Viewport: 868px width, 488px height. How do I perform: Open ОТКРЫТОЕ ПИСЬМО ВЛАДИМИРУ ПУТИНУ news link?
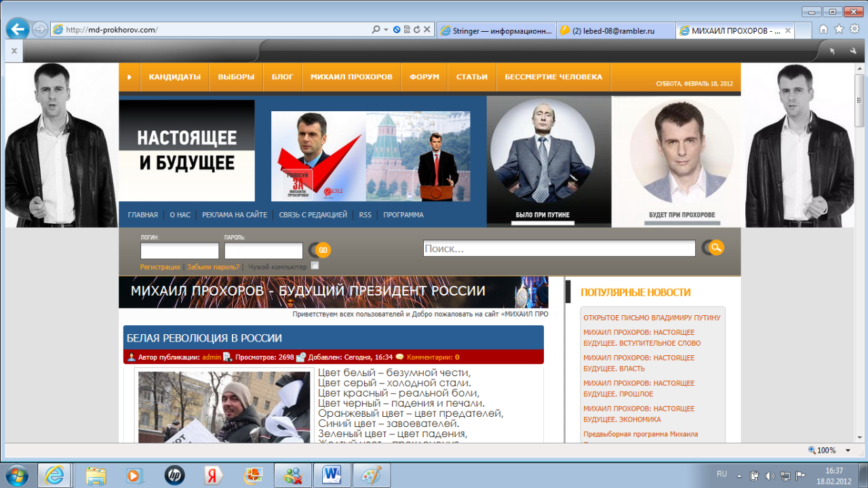coord(652,318)
